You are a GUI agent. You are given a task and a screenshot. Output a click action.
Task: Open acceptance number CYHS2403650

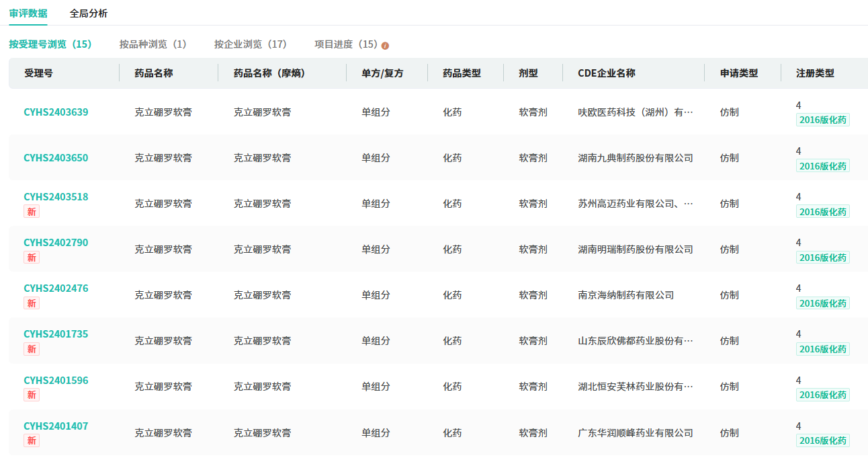[x=56, y=158]
